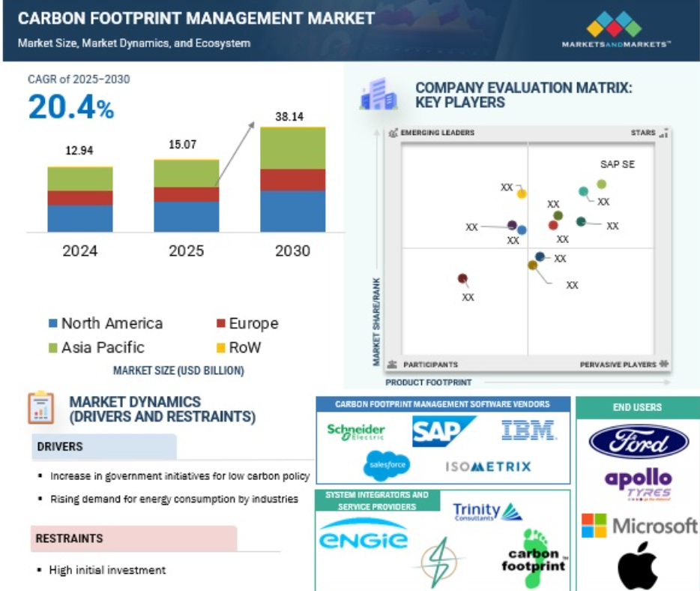
Task: Click the "PERVASIVE PLAYERS" quadrant label
Action: tap(618, 364)
